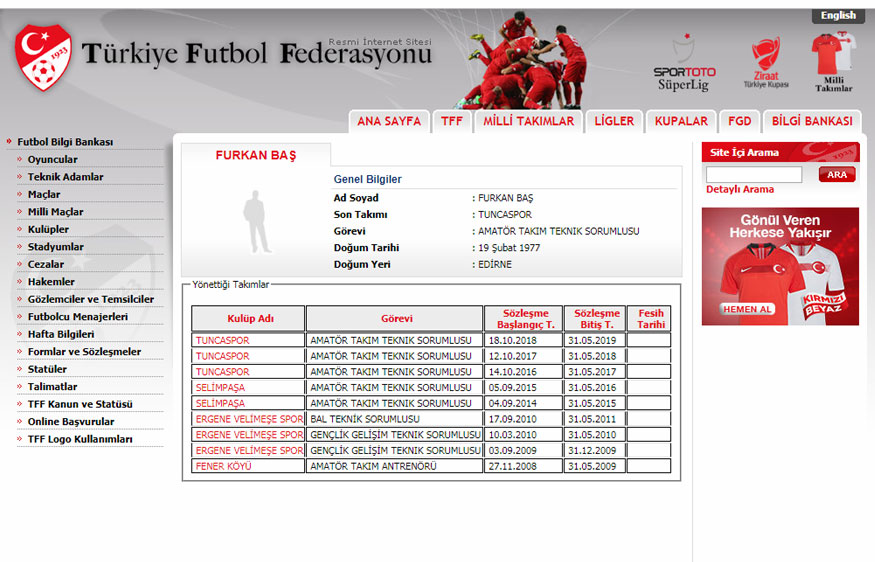The width and height of the screenshot is (875, 562).
Task: Click the site search input field
Action: pos(754,175)
